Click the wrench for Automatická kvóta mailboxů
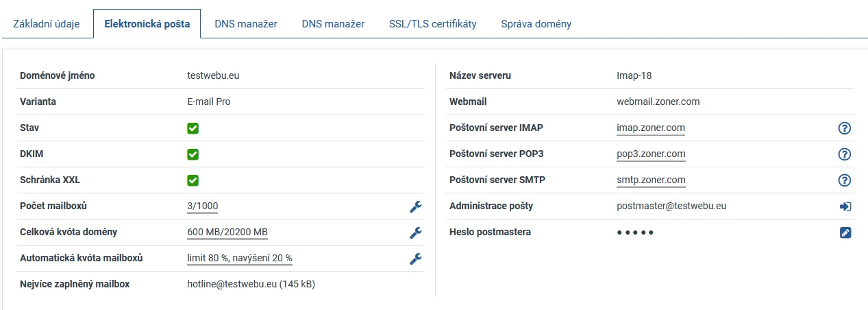The width and height of the screenshot is (868, 310). point(415,259)
